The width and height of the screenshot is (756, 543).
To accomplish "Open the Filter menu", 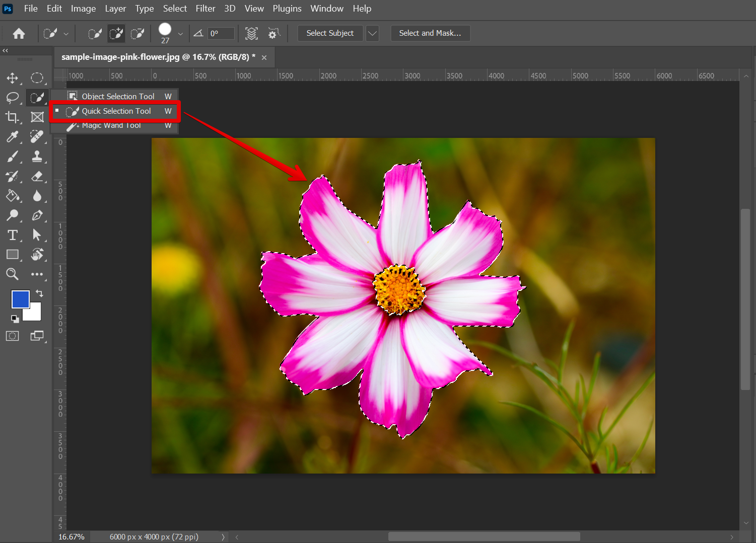I will (205, 9).
